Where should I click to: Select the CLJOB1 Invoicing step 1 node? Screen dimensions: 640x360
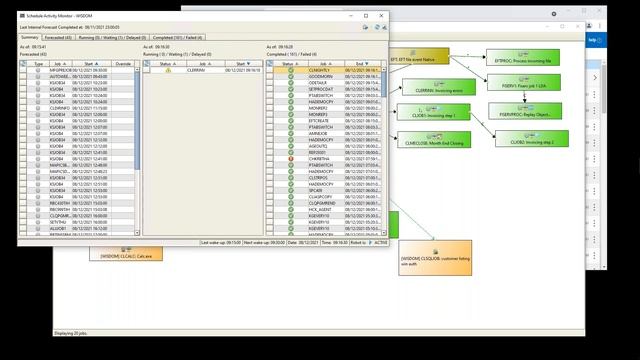[x=433, y=112]
